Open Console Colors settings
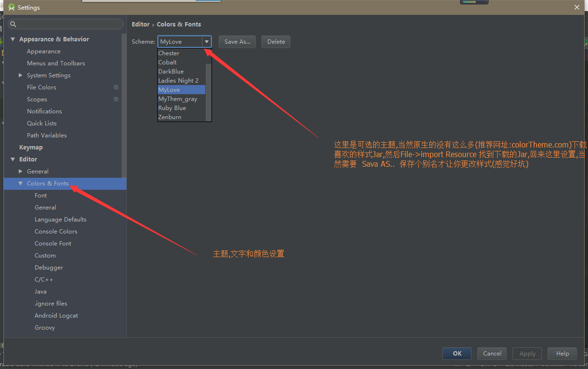The height and width of the screenshot is (369, 588). pyautogui.click(x=56, y=232)
